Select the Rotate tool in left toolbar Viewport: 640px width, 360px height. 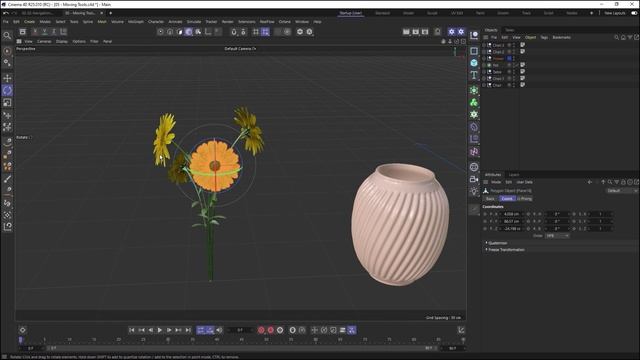coord(7,91)
